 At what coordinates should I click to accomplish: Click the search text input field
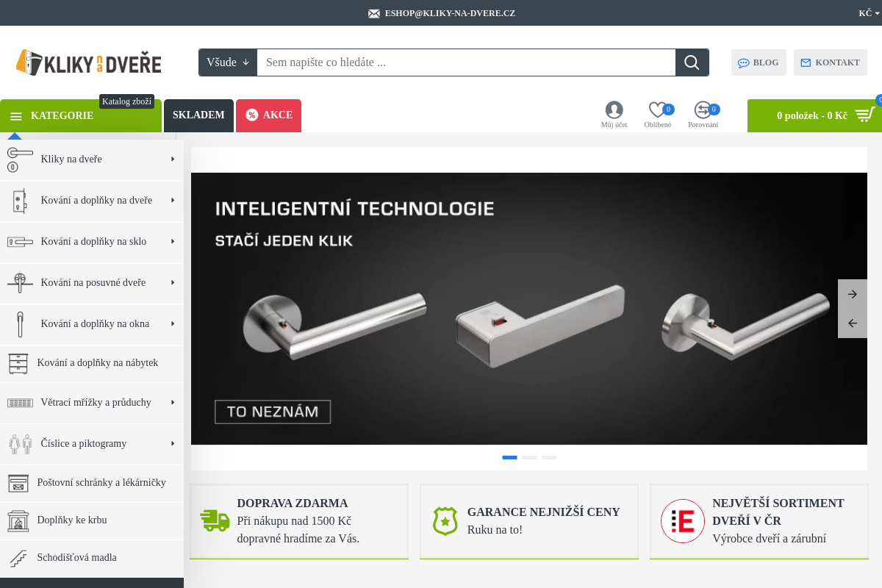(466, 62)
